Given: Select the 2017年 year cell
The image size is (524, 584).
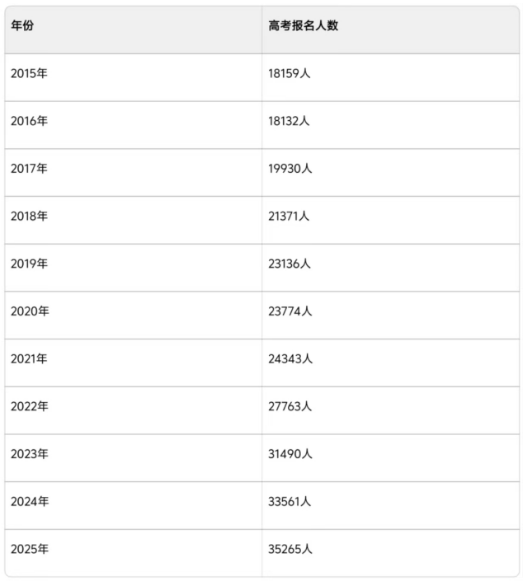Looking at the screenshot, I should (x=29, y=169).
